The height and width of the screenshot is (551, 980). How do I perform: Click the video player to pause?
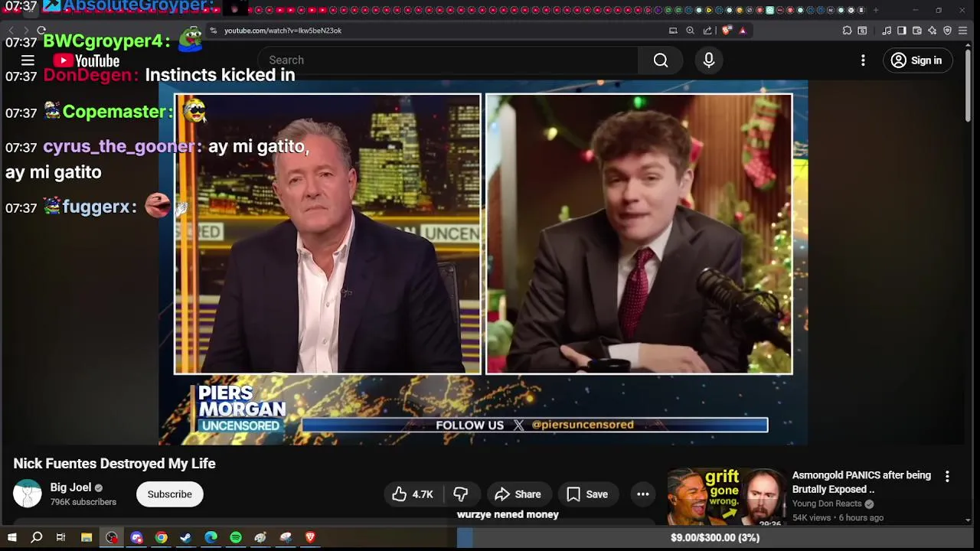click(x=483, y=262)
